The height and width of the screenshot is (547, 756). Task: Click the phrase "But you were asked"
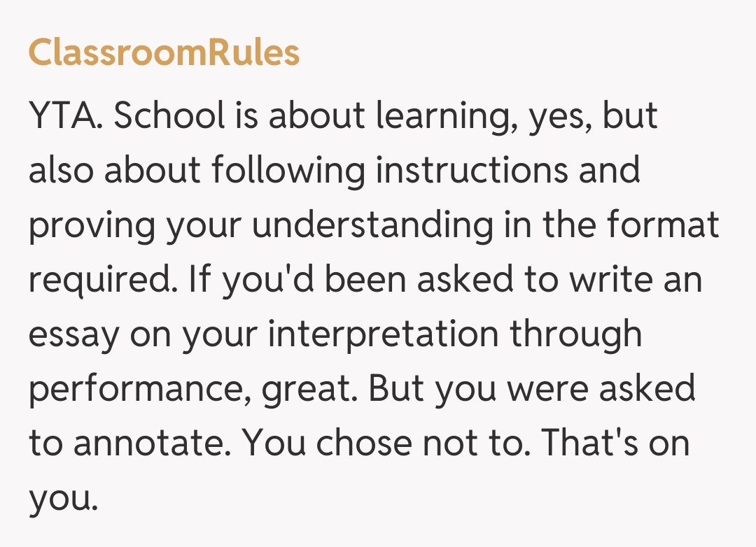(532, 389)
